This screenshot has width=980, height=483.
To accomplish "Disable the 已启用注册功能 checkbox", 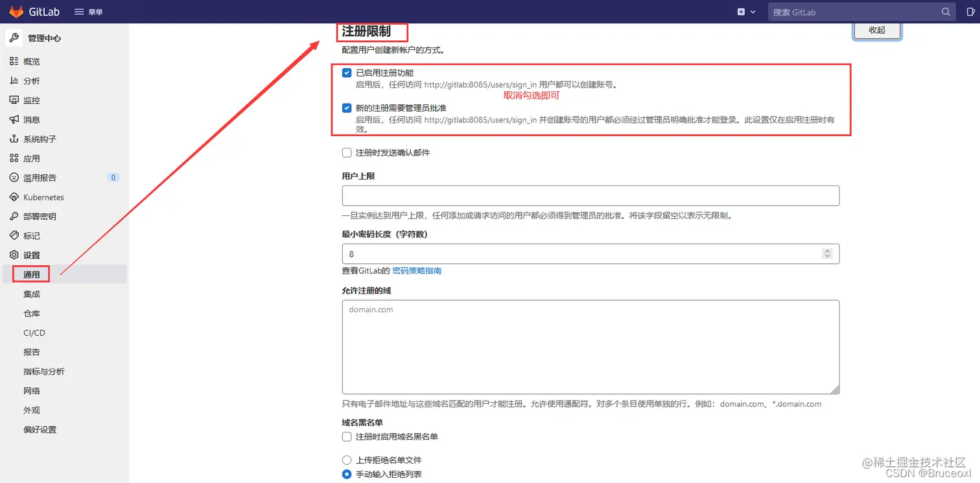I will pos(346,73).
